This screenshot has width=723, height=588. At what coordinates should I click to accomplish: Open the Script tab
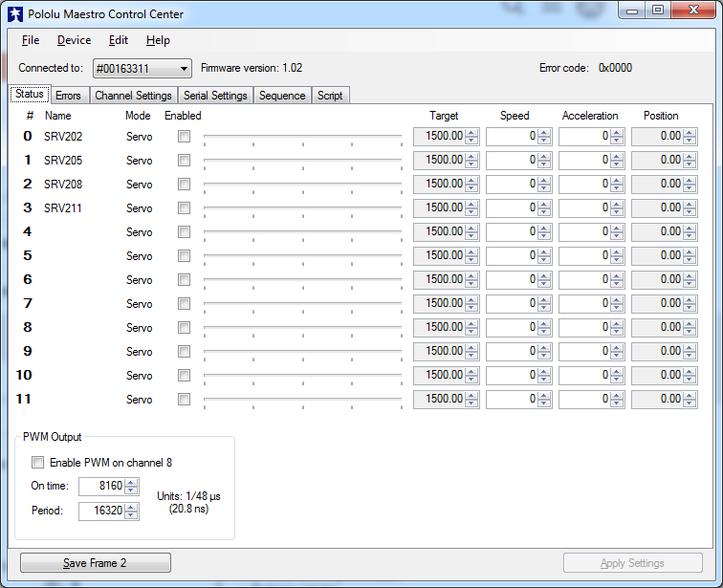tap(330, 96)
